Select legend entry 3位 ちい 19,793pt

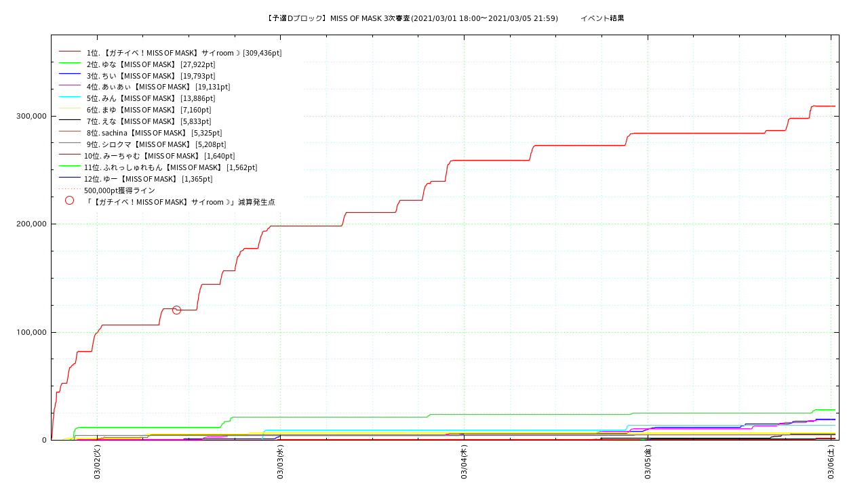151,76
